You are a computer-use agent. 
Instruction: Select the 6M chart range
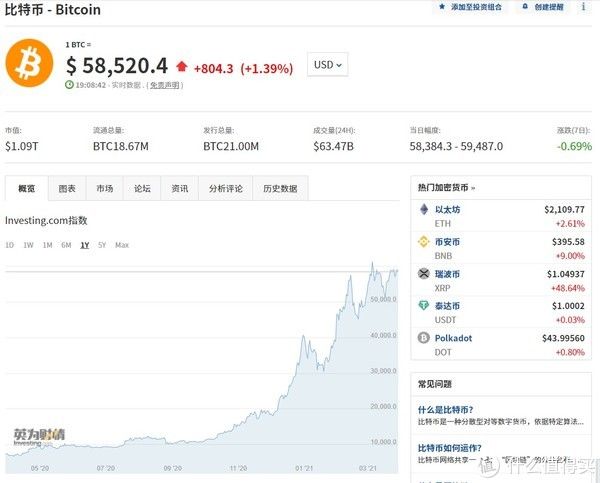(x=66, y=245)
